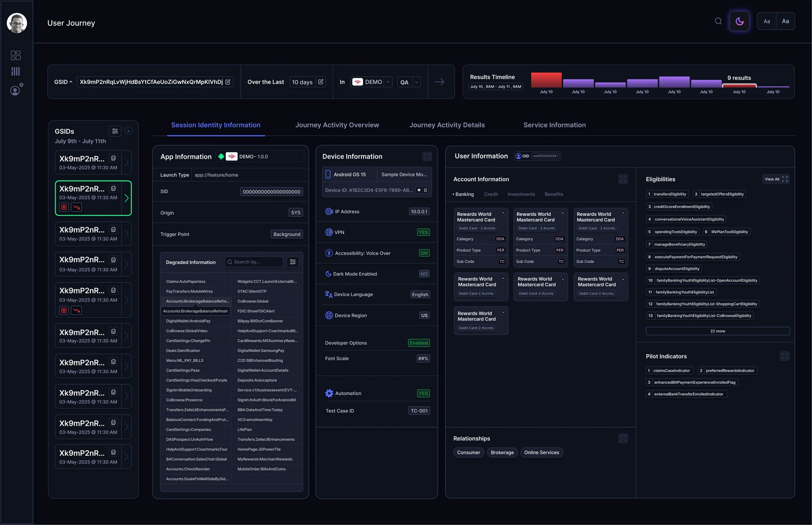
Task: Toggle dark mode moon button
Action: click(740, 21)
